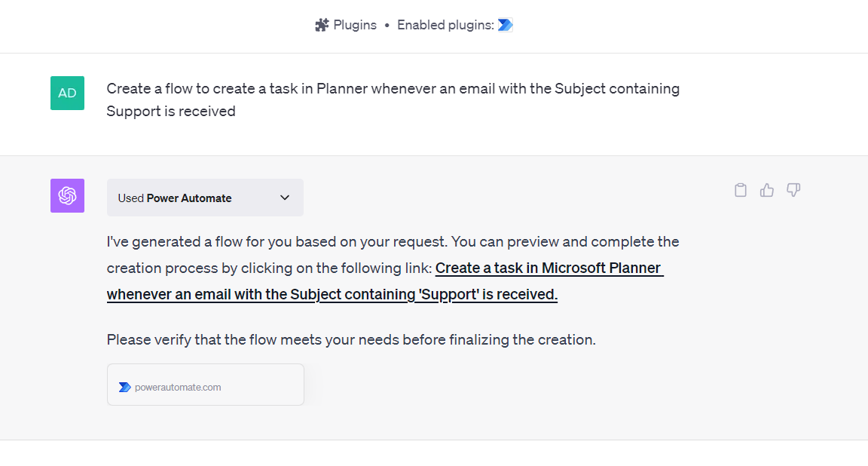Viewport: 868px width, 466px height.
Task: Open the 'Create a task in Microsoft Planner' link
Action: 548,268
